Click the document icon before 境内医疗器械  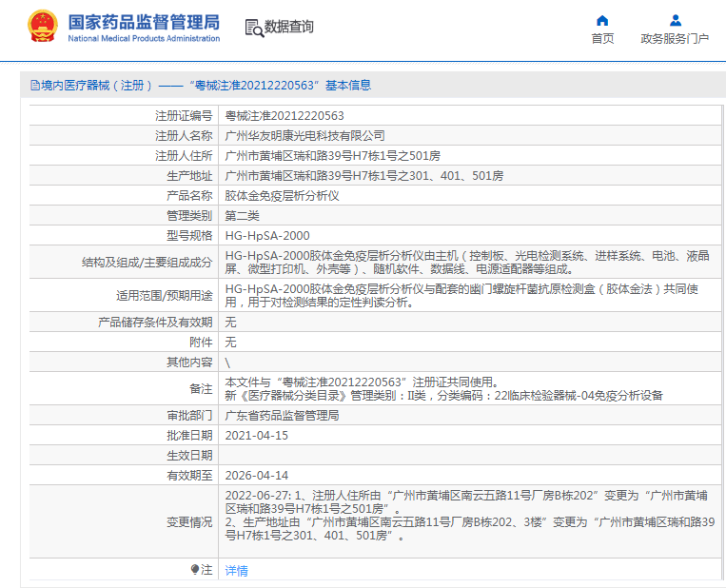(34, 86)
